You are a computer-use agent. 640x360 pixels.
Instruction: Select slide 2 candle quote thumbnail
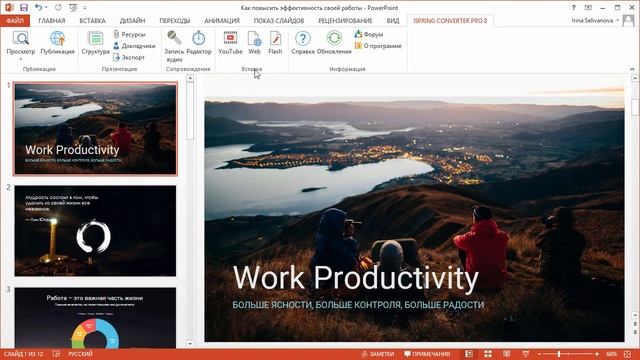96,231
